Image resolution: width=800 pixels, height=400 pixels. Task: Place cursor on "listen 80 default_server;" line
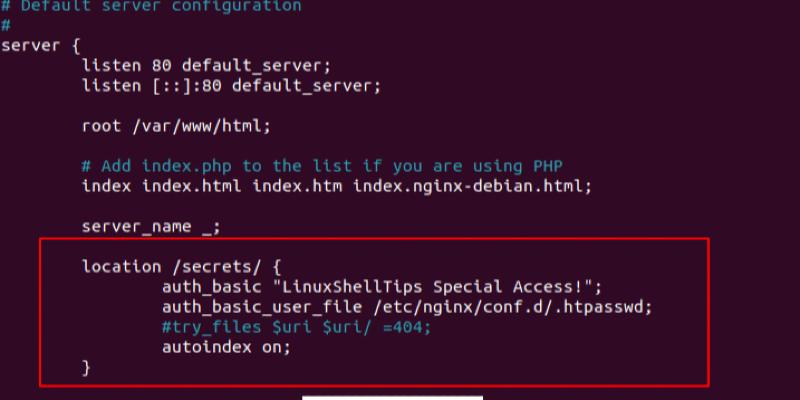point(206,65)
